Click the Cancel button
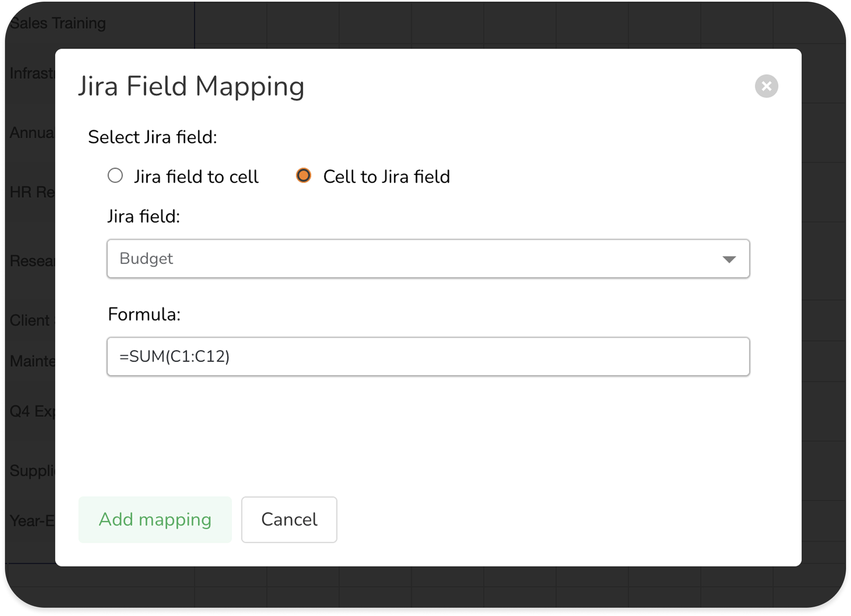 289,519
